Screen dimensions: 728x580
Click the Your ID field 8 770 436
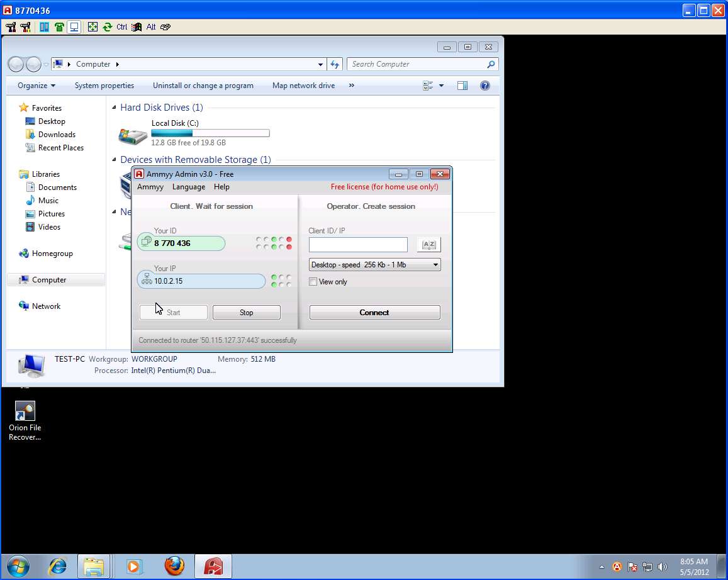pos(181,243)
